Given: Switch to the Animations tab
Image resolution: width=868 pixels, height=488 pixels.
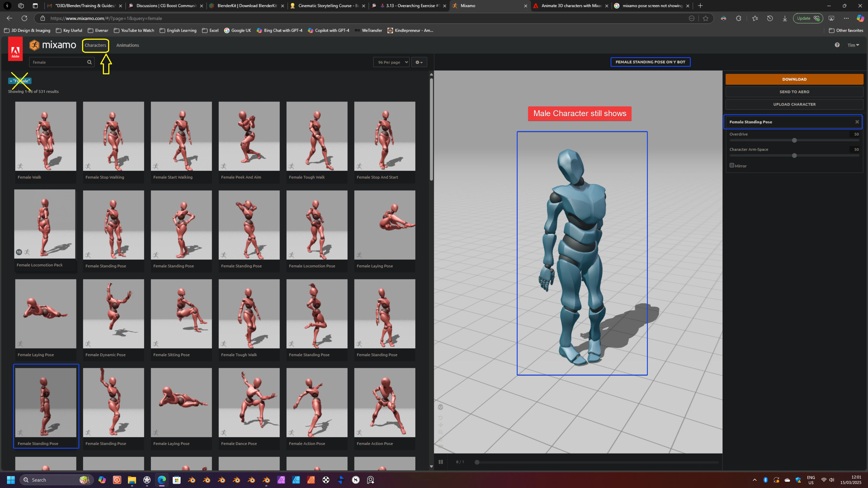Looking at the screenshot, I should pos(127,45).
